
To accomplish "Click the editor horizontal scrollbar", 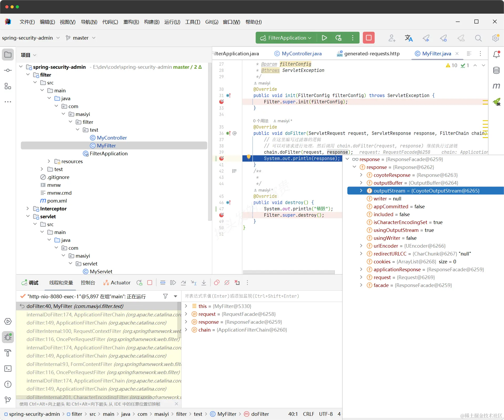I will tap(289, 272).
